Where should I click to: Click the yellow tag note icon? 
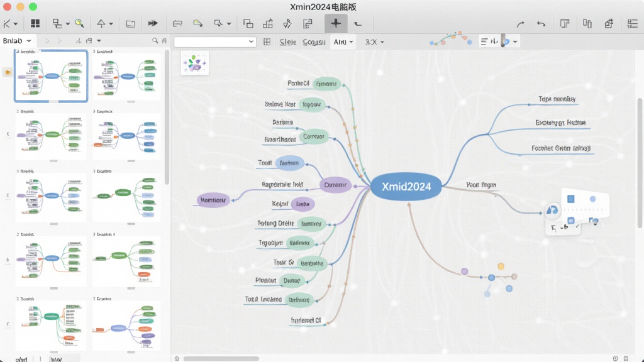pos(198,23)
